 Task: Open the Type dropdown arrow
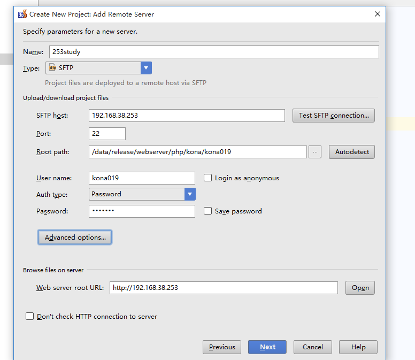(146, 68)
